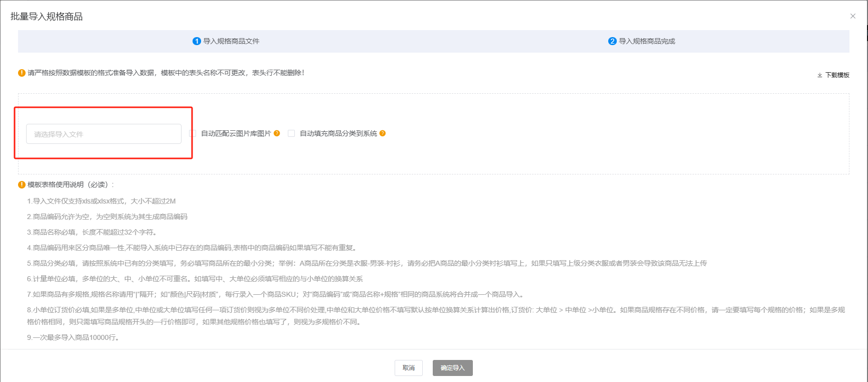Enable the 自动匹配云图片库图片 checkbox
868x382 pixels.
pyautogui.click(x=193, y=133)
